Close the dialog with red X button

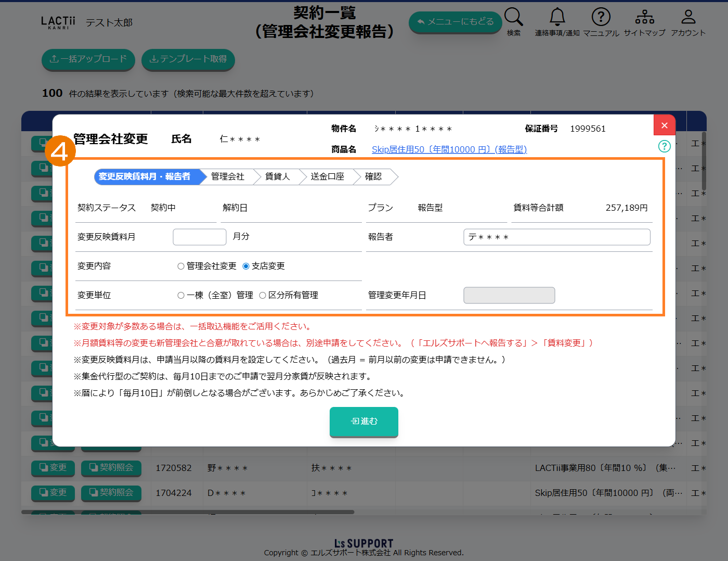click(664, 125)
